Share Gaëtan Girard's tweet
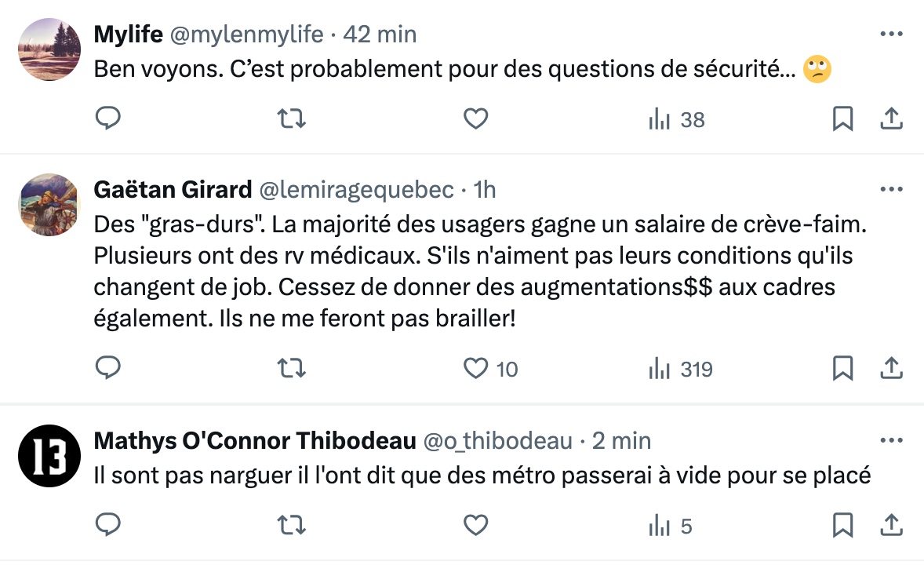924x565 pixels. [x=891, y=368]
